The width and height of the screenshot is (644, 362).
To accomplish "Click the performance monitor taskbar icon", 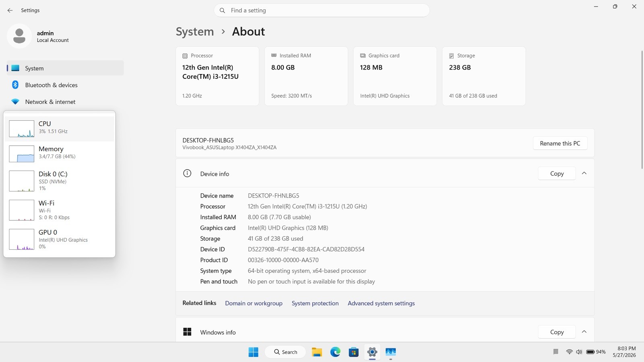I will point(391,352).
